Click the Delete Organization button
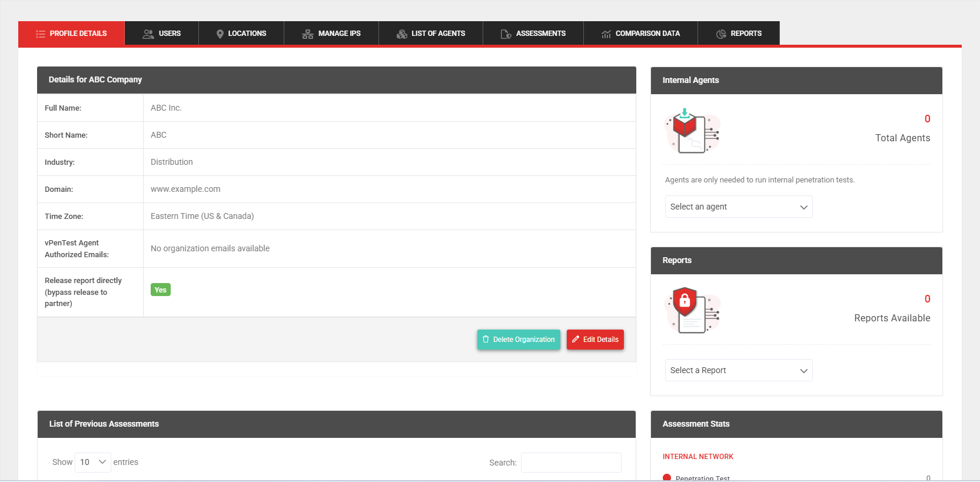This screenshot has height=482, width=980. click(x=519, y=340)
